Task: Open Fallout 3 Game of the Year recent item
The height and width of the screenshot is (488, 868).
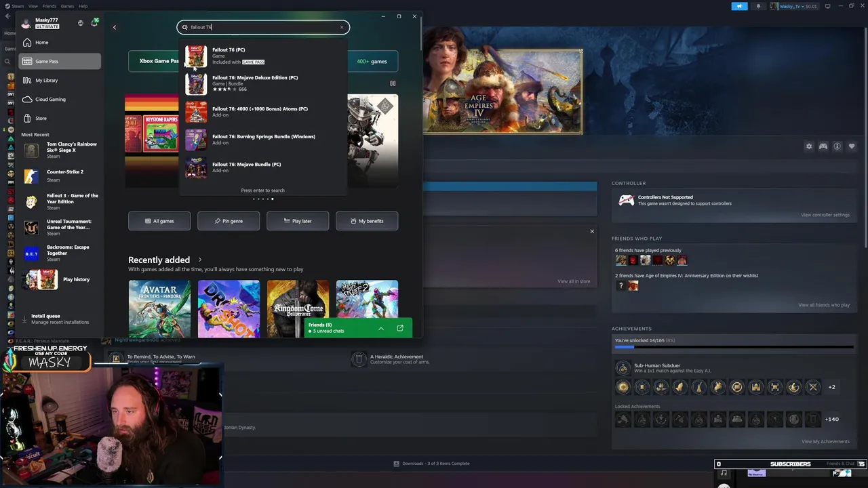Action: pos(61,201)
